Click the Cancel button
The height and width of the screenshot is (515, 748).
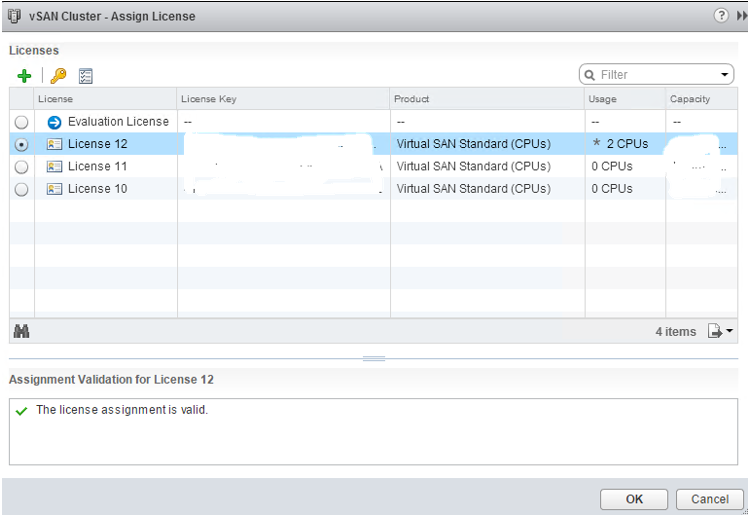tap(710, 499)
